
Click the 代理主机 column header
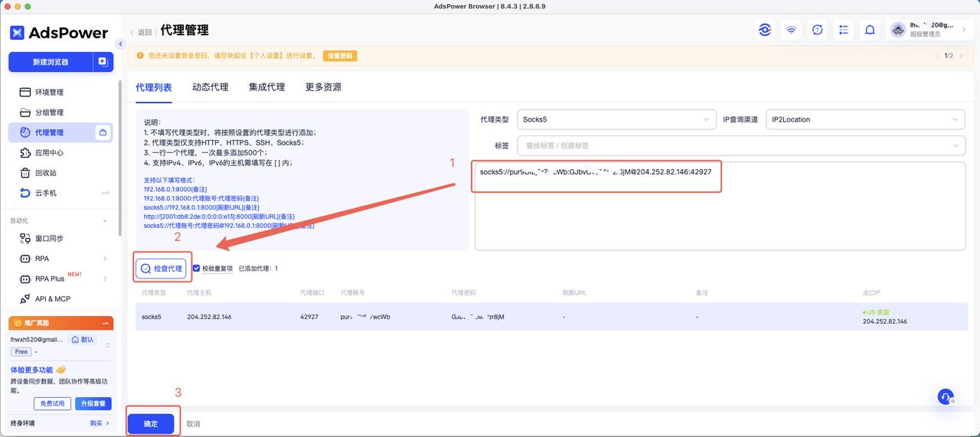point(199,293)
